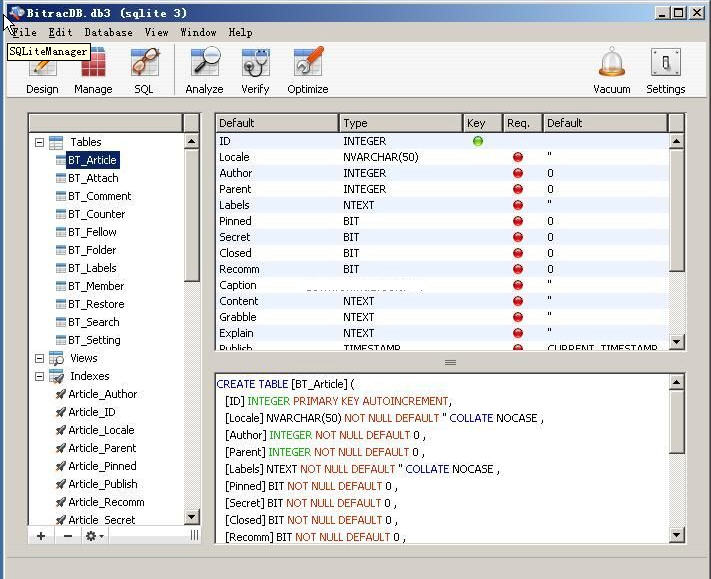
Task: Open the Manage toolbar tool
Action: (93, 70)
